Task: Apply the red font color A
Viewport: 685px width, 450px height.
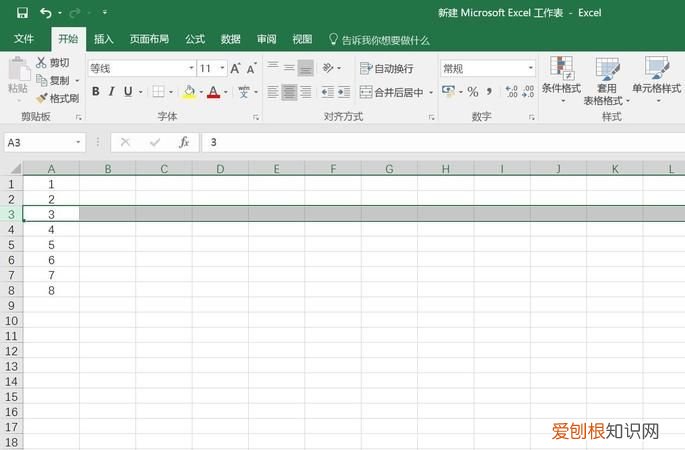Action: pyautogui.click(x=213, y=92)
